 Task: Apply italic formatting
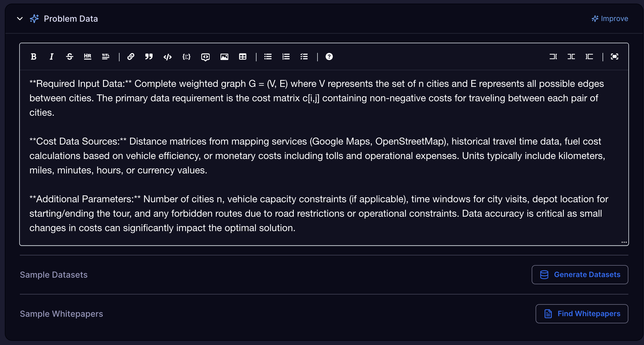tap(51, 56)
